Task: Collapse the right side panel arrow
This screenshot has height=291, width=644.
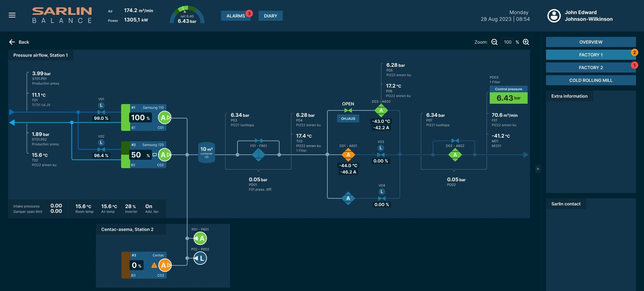Action: [x=538, y=169]
